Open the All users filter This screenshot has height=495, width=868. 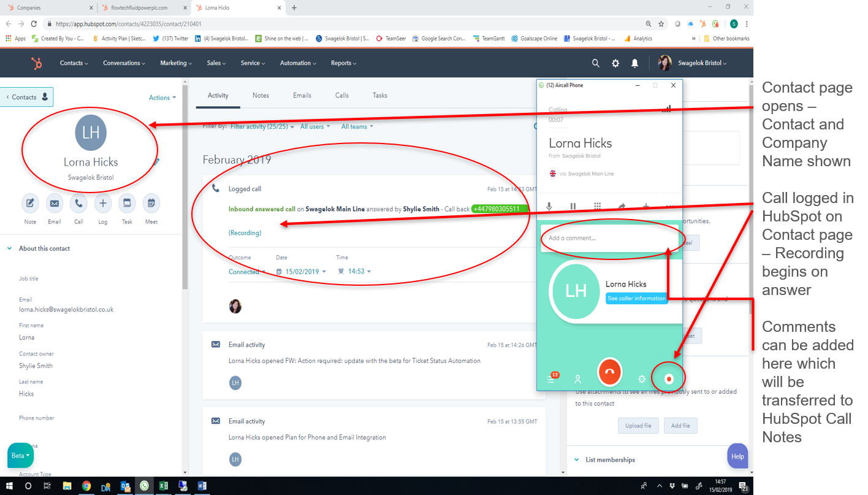click(315, 126)
